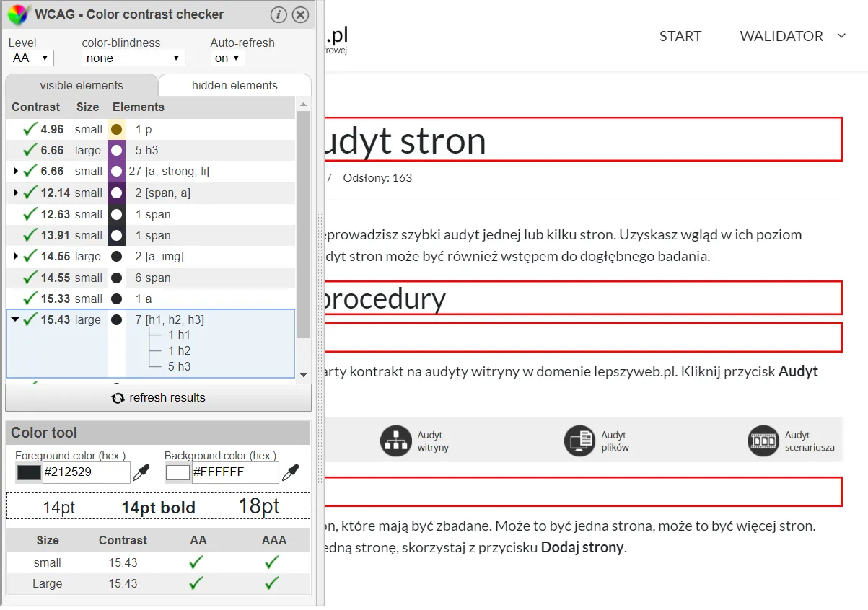Click the refresh results button
Screen dimensions: 868x610
click(x=158, y=398)
